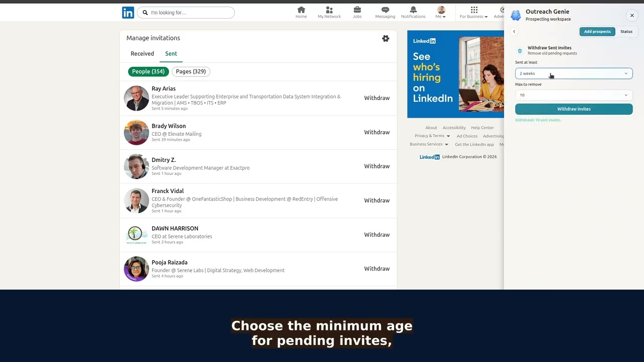Screen dimensions: 644x362
Task: Click the trash icon by Withdraw Sent Invites
Action: click(x=520, y=51)
